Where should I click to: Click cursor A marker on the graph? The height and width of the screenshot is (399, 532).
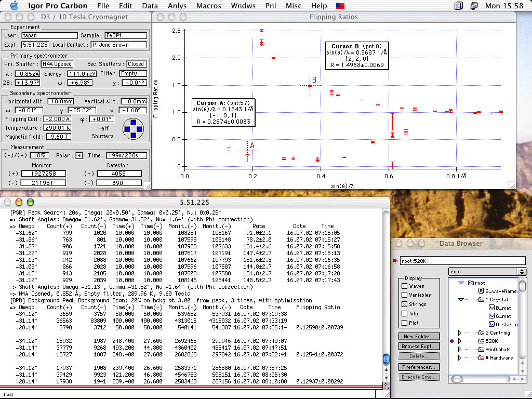pyautogui.click(x=248, y=151)
